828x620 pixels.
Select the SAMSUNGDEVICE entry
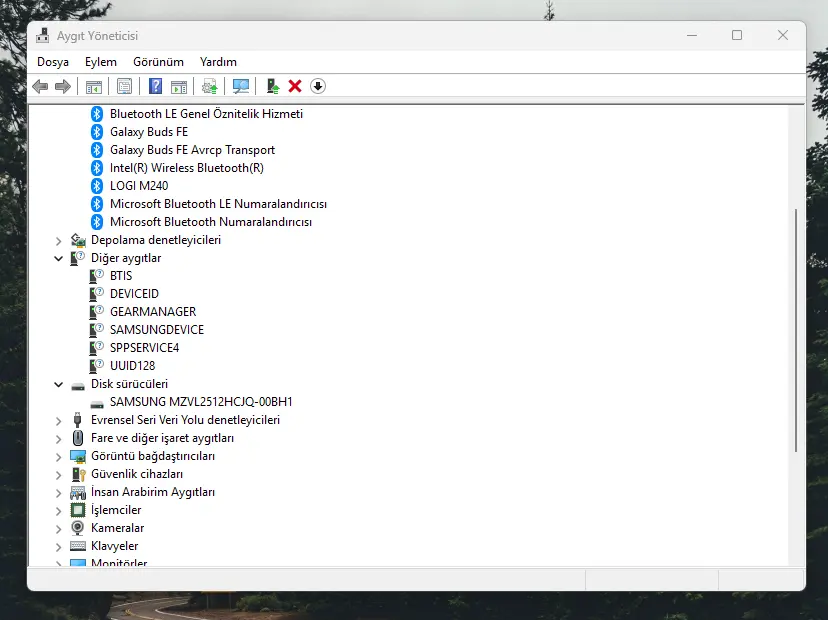coord(157,330)
